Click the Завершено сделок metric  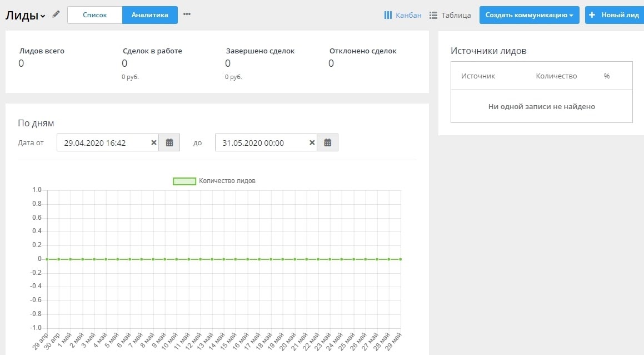tap(261, 51)
